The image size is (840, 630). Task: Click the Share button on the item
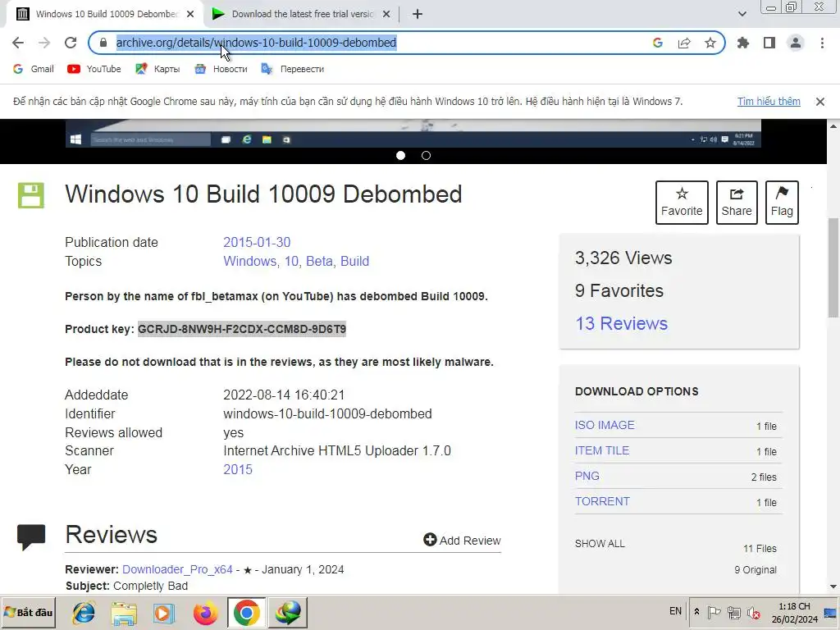click(737, 203)
